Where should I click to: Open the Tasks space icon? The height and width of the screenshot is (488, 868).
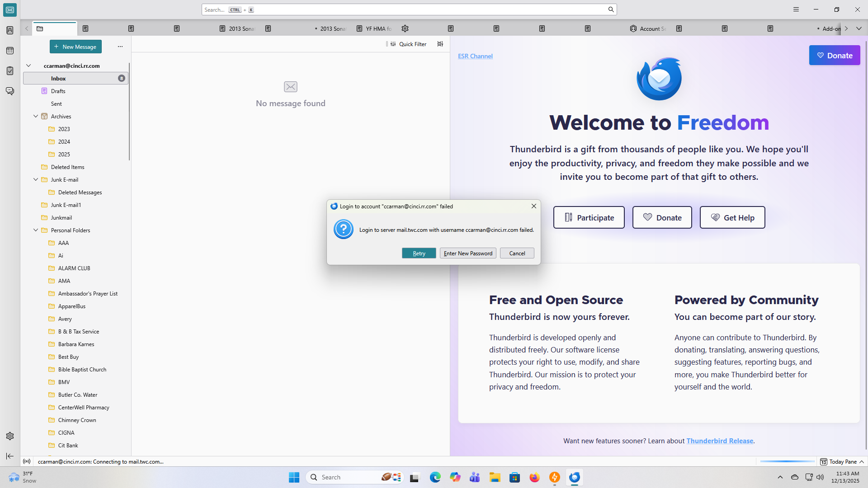(10, 71)
